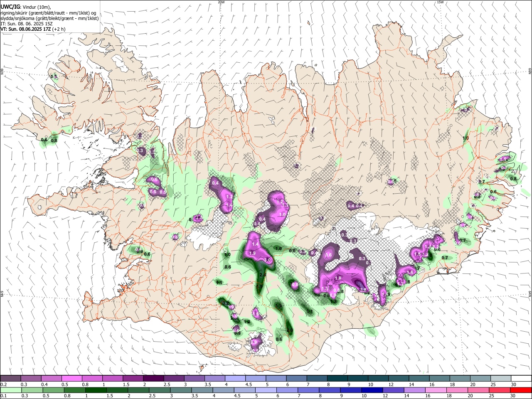532x399 pixels.
Task: Choose the darkest green swatch at 1 in the lower legend row
Action: 96,390
